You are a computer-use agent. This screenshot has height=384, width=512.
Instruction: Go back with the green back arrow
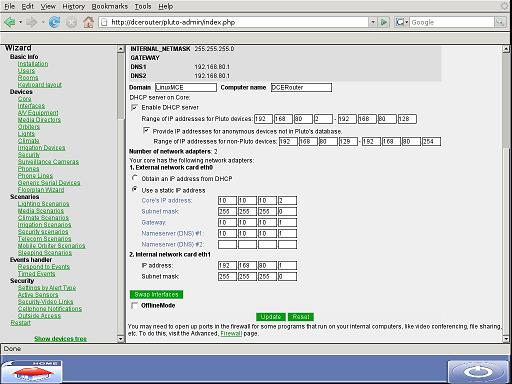pyautogui.click(x=10, y=22)
